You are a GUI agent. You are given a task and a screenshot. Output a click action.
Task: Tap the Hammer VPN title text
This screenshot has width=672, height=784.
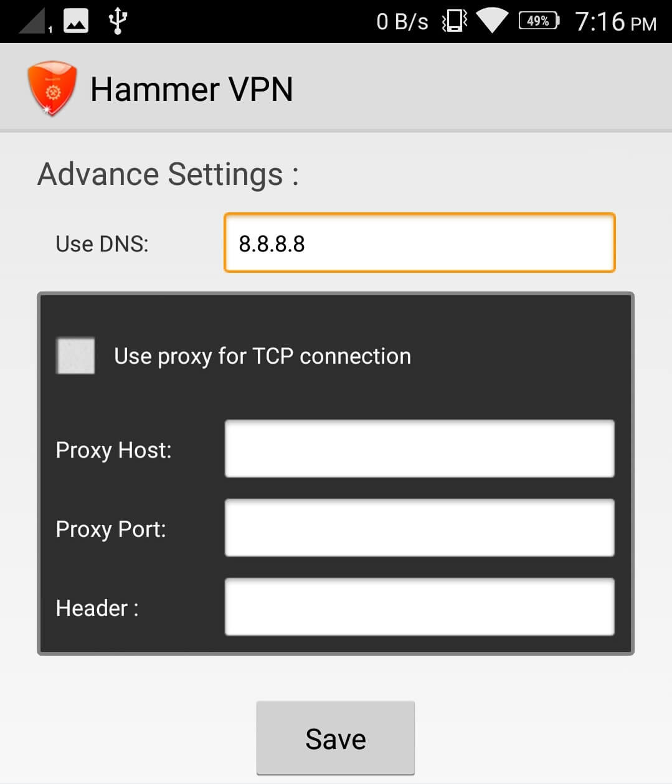[x=192, y=89]
